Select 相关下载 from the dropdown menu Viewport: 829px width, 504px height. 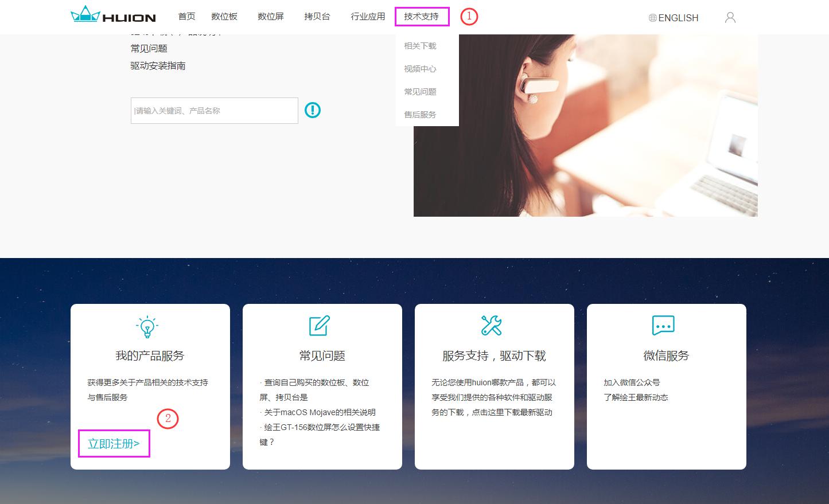(x=420, y=46)
